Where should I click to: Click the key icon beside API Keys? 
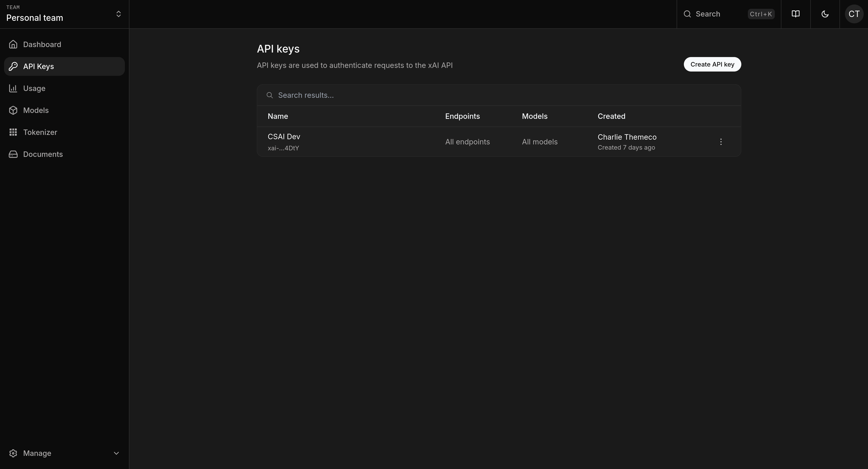click(13, 66)
